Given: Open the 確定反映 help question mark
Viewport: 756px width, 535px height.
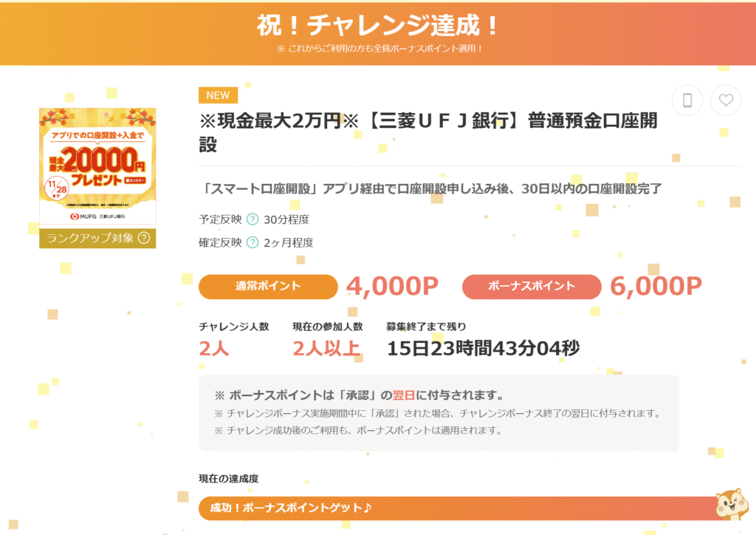Looking at the screenshot, I should (x=252, y=242).
